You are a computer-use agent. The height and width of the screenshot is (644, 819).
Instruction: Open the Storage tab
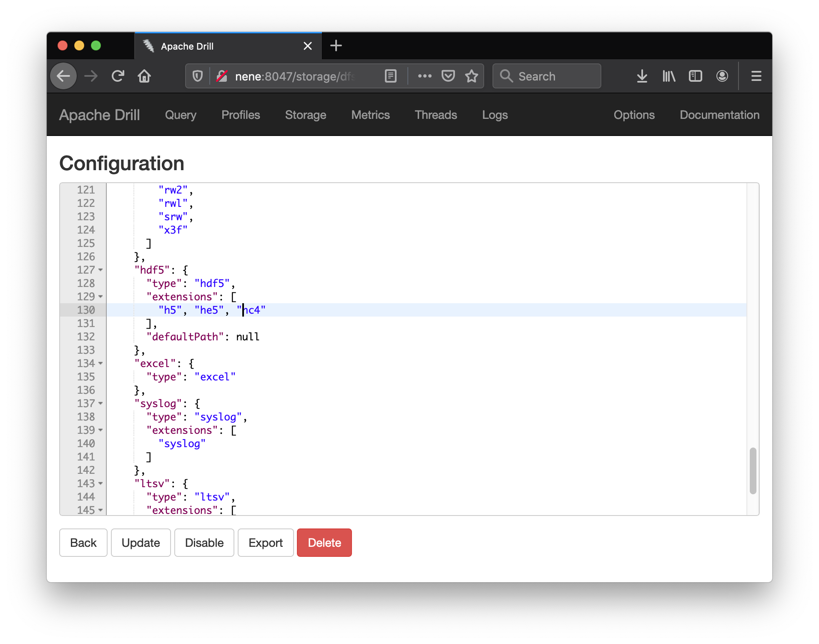(305, 115)
